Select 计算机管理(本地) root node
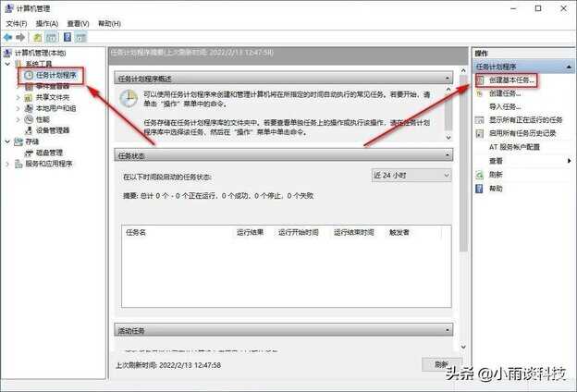 click(x=40, y=53)
